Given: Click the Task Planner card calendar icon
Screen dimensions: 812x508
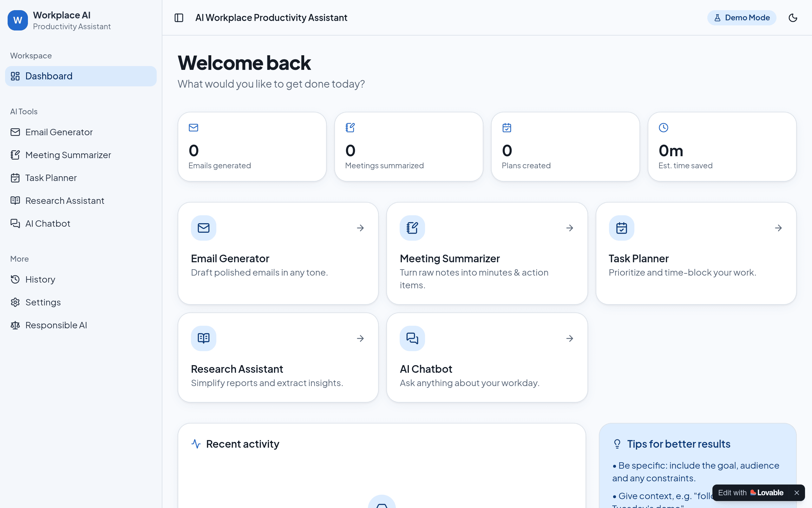Looking at the screenshot, I should coord(622,228).
